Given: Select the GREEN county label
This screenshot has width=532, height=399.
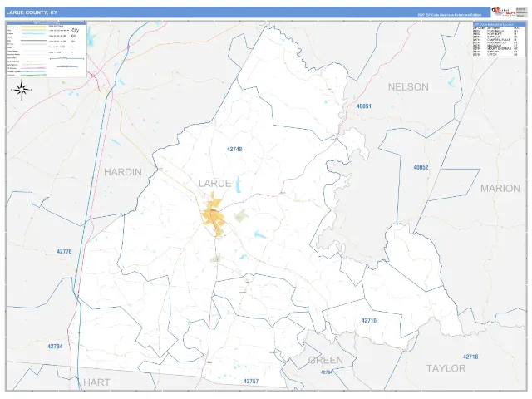Looking at the screenshot, I should pos(326,360).
